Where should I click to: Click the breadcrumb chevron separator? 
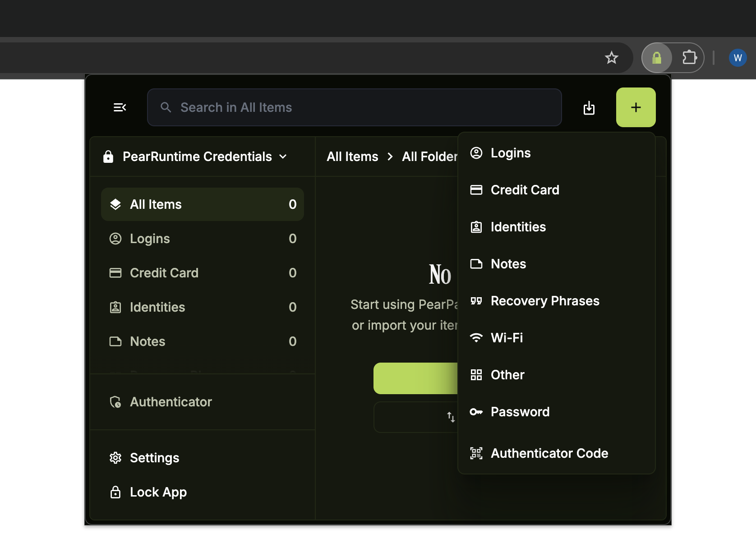[390, 156]
